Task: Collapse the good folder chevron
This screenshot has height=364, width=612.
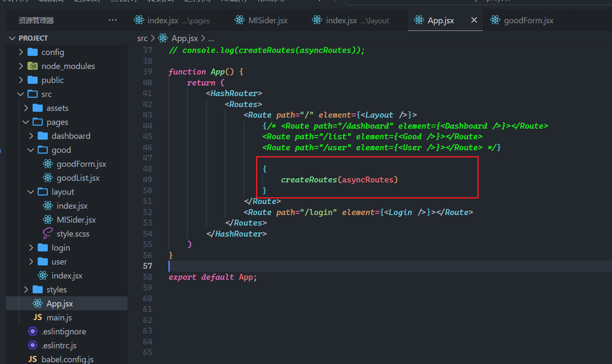Action: coord(31,150)
